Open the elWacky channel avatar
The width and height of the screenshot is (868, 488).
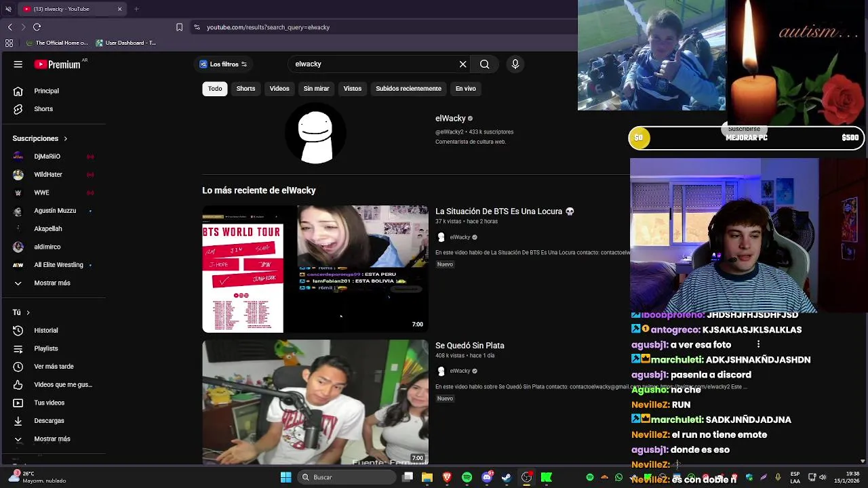tap(315, 134)
